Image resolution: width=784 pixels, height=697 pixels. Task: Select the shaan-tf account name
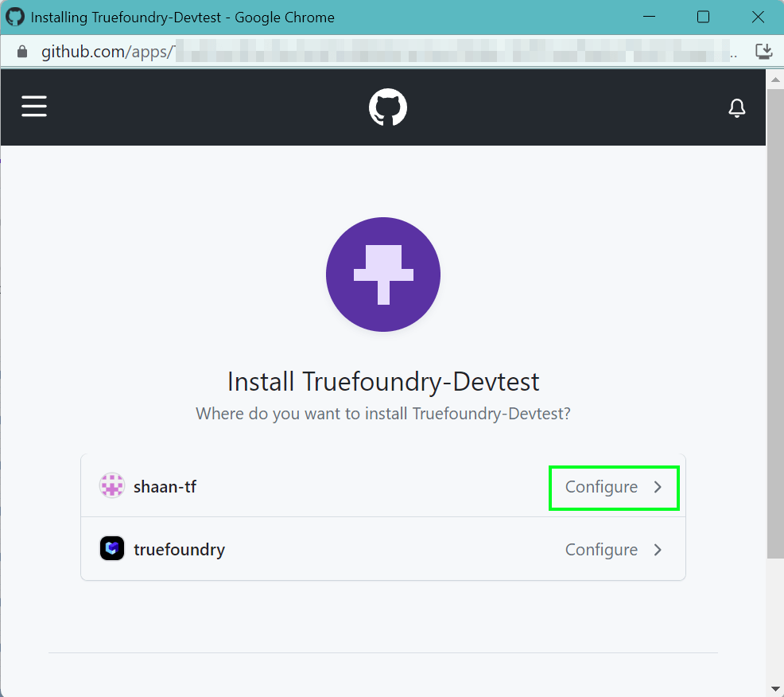click(165, 486)
